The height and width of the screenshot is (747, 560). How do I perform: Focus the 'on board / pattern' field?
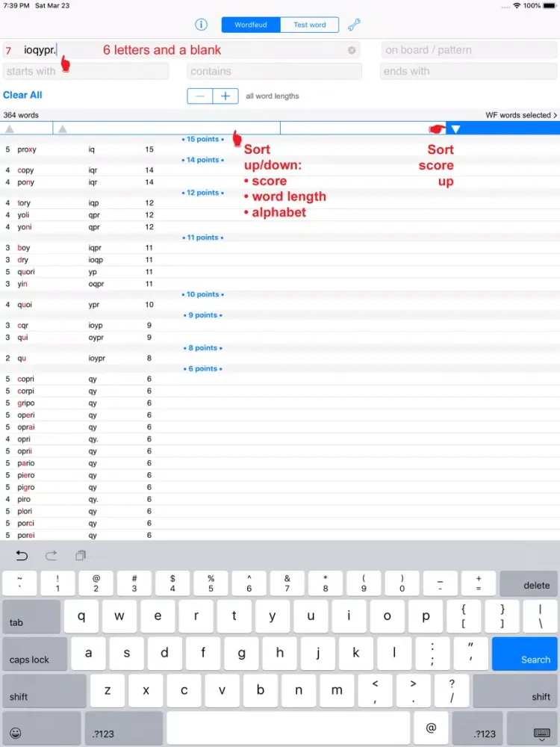pos(469,50)
